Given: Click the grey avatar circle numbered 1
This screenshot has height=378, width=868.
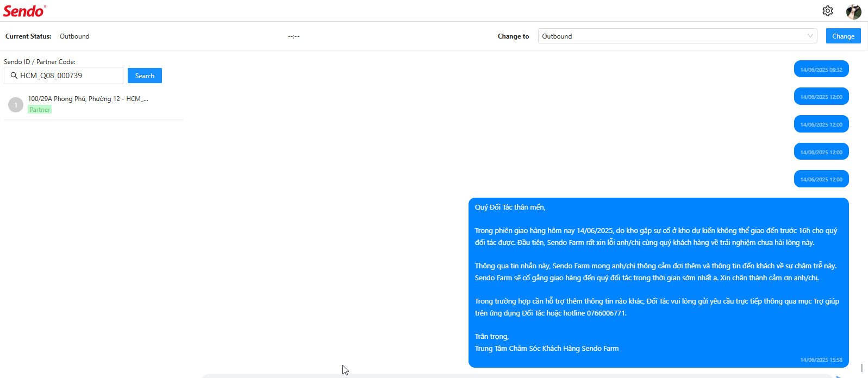Looking at the screenshot, I should point(16,104).
